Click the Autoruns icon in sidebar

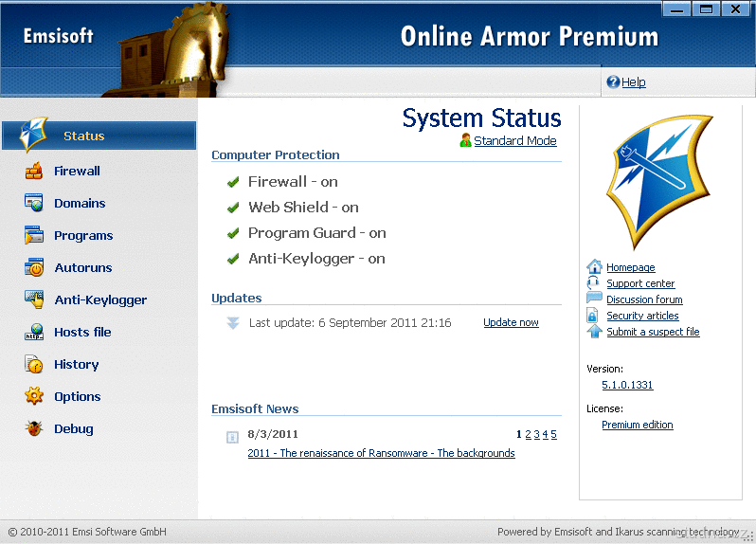[x=34, y=268]
